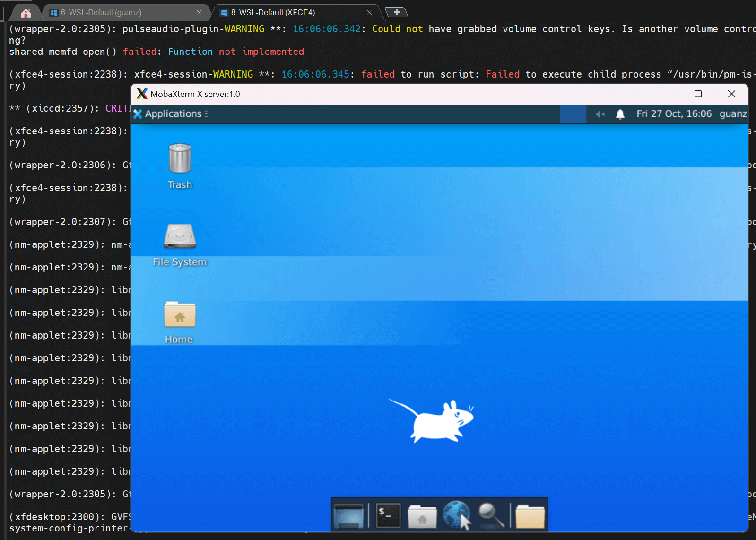Image resolution: width=756 pixels, height=540 pixels.
Task: Open the Trash desktop icon
Action: point(180,165)
